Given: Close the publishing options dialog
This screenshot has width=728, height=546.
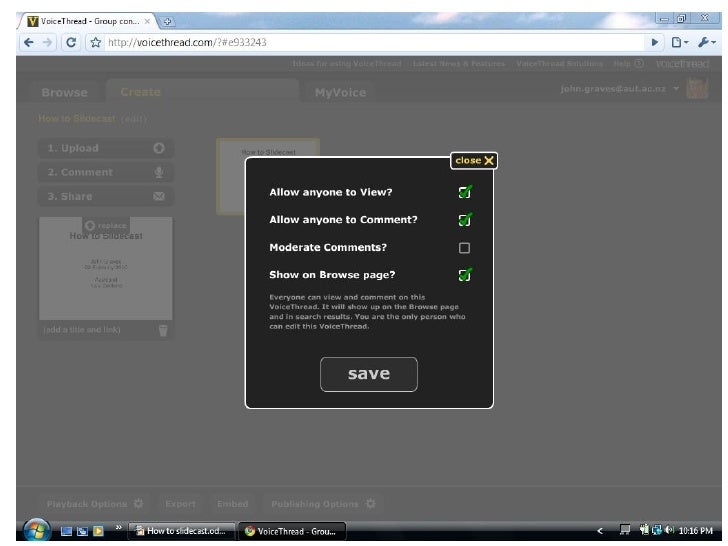Looking at the screenshot, I should point(474,161).
